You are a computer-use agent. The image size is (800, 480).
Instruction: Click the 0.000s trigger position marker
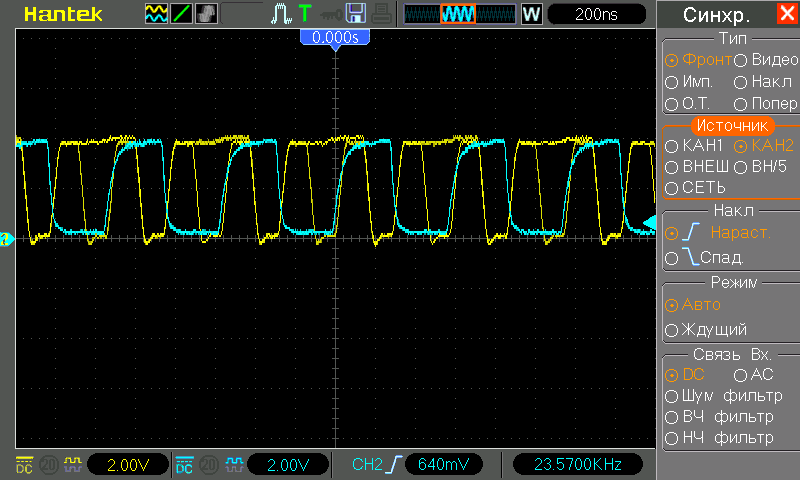335,37
